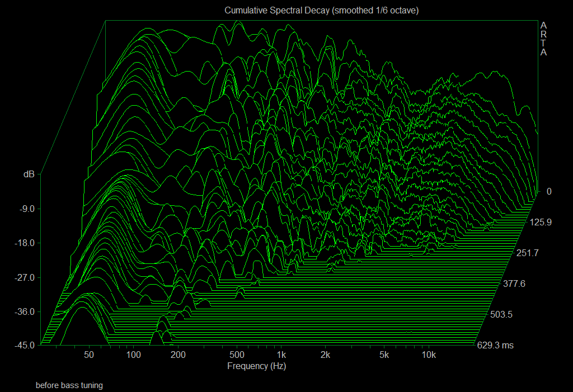The height and width of the screenshot is (392, 573).
Task: Select the -27.0 dB scale label
Action: click(x=24, y=277)
